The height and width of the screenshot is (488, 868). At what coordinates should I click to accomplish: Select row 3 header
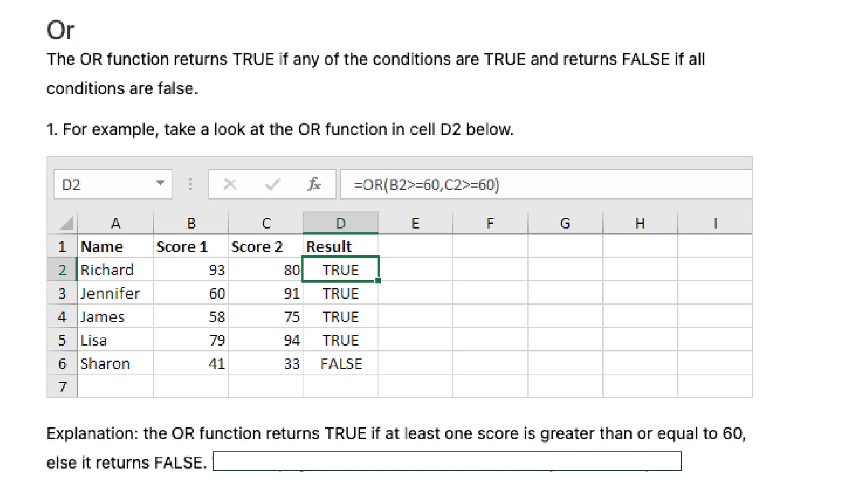pos(62,293)
